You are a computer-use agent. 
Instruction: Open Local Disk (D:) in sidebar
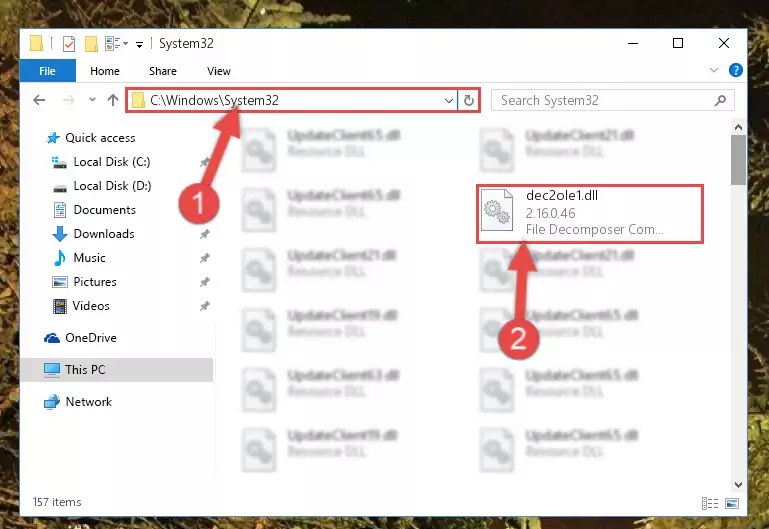pyautogui.click(x=112, y=186)
